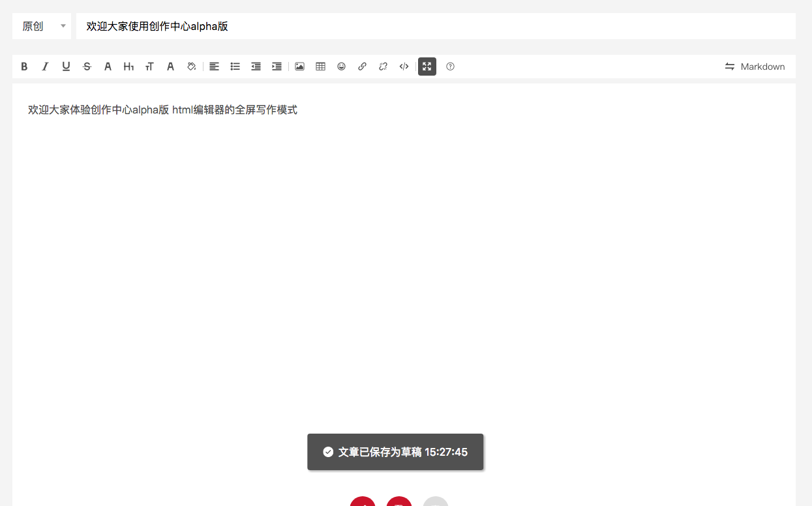The height and width of the screenshot is (506, 812).
Task: Toggle fullscreen writing mode
Action: (x=427, y=67)
